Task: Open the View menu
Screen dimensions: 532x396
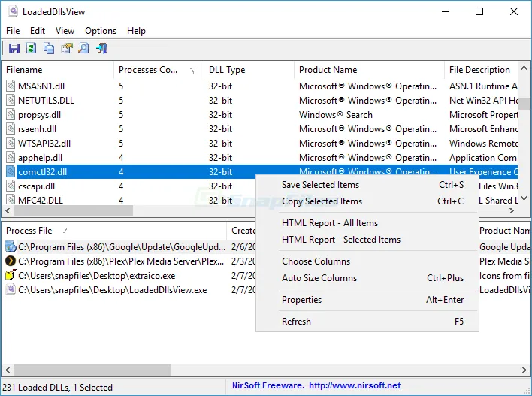Action: click(65, 31)
